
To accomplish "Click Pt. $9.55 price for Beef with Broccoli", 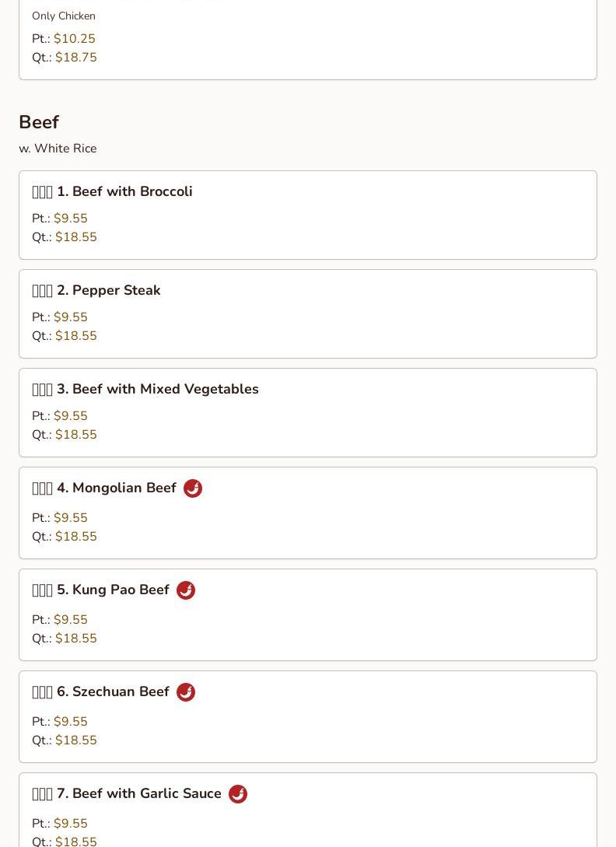I will click(70, 219).
